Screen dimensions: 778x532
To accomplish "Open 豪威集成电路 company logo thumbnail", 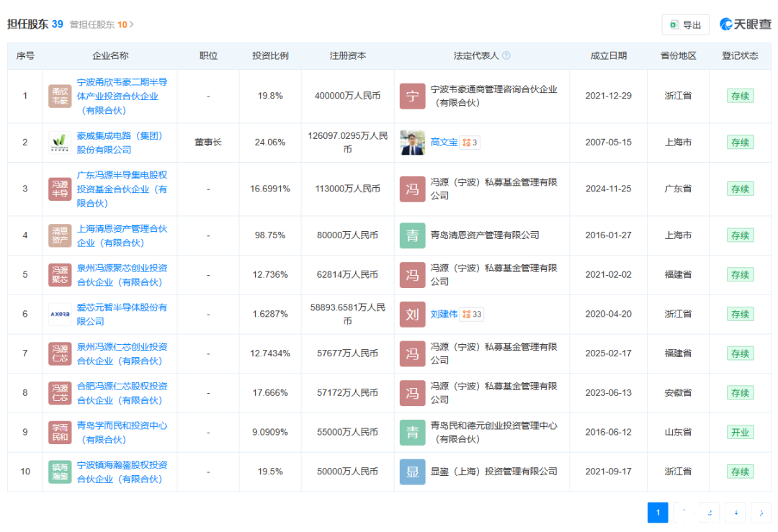I will click(60, 143).
